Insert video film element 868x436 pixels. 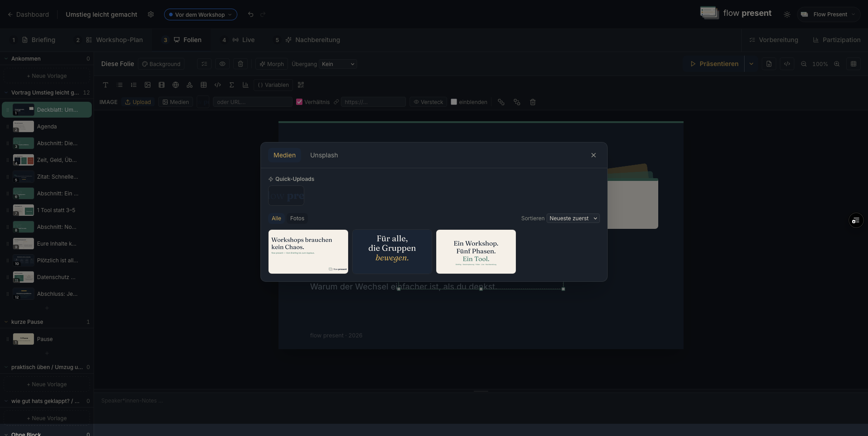click(x=161, y=85)
